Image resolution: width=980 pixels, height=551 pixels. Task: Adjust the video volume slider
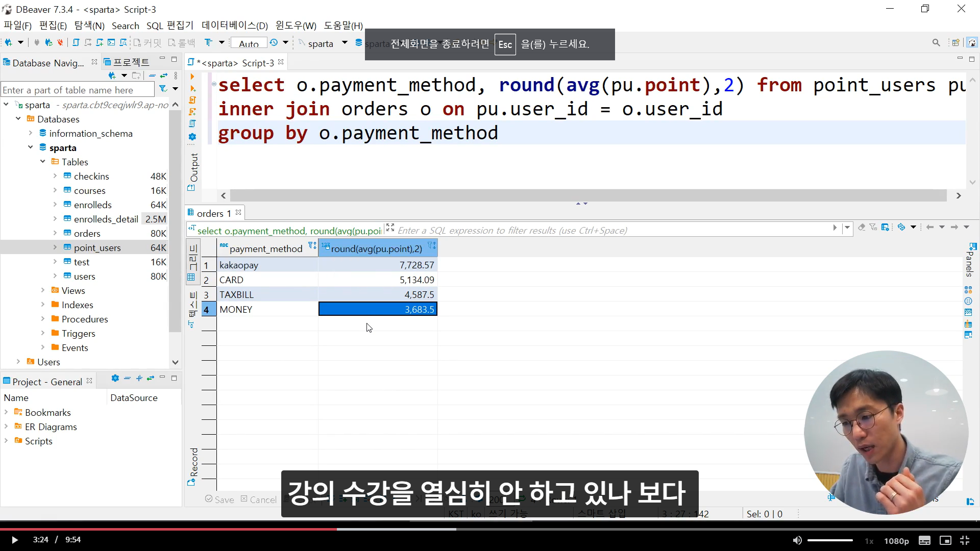pyautogui.click(x=830, y=540)
